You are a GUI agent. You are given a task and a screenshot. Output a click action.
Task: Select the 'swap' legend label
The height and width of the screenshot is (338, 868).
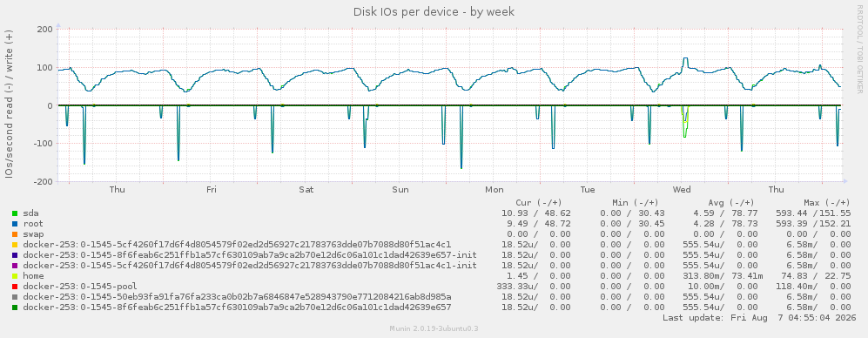pyautogui.click(x=33, y=233)
